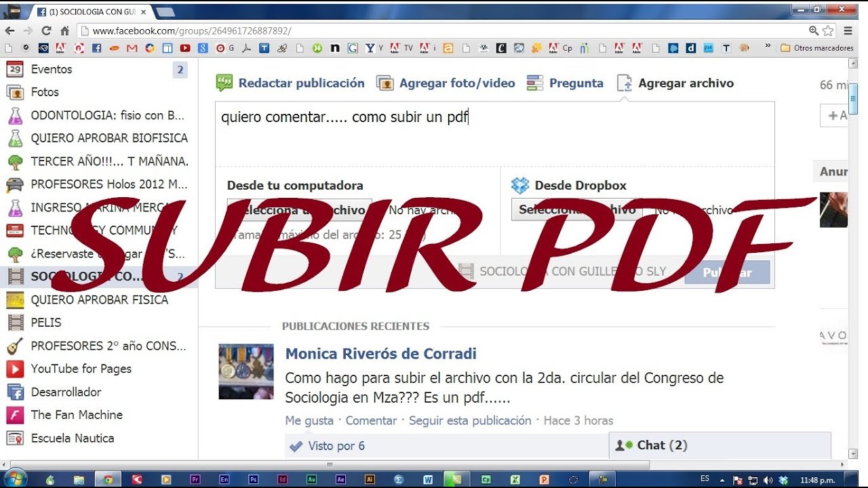Click Seguir esta publicación
Image resolution: width=868 pixels, height=488 pixels.
(x=470, y=421)
